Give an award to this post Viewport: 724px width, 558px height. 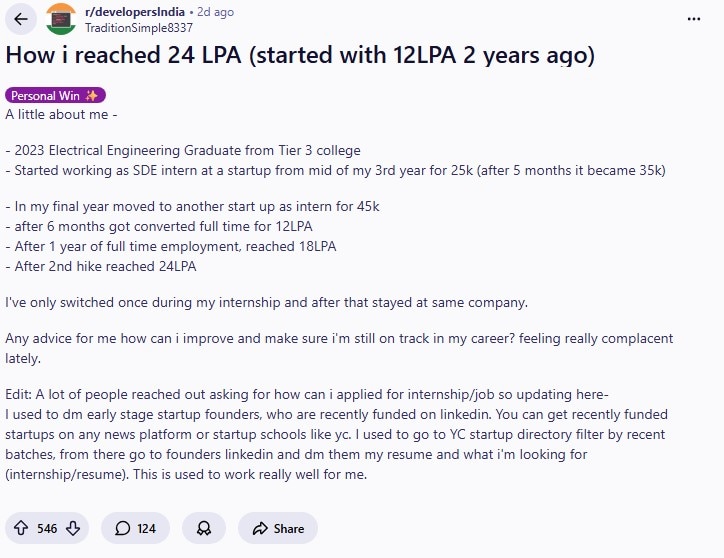point(204,528)
